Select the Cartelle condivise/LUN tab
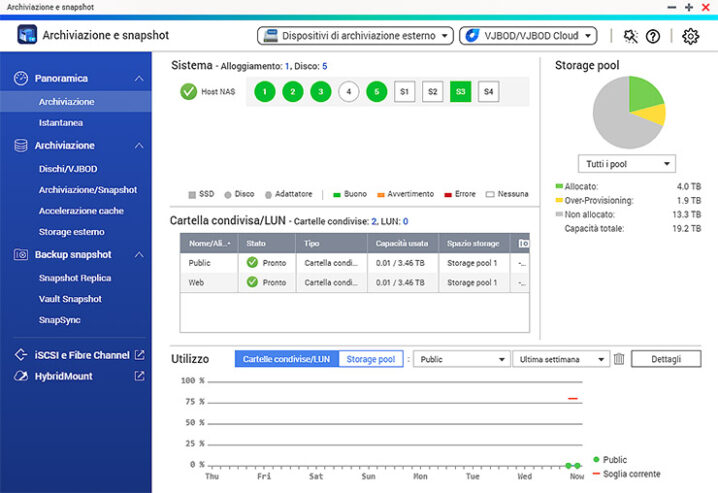The width and height of the screenshot is (718, 493). (x=286, y=359)
